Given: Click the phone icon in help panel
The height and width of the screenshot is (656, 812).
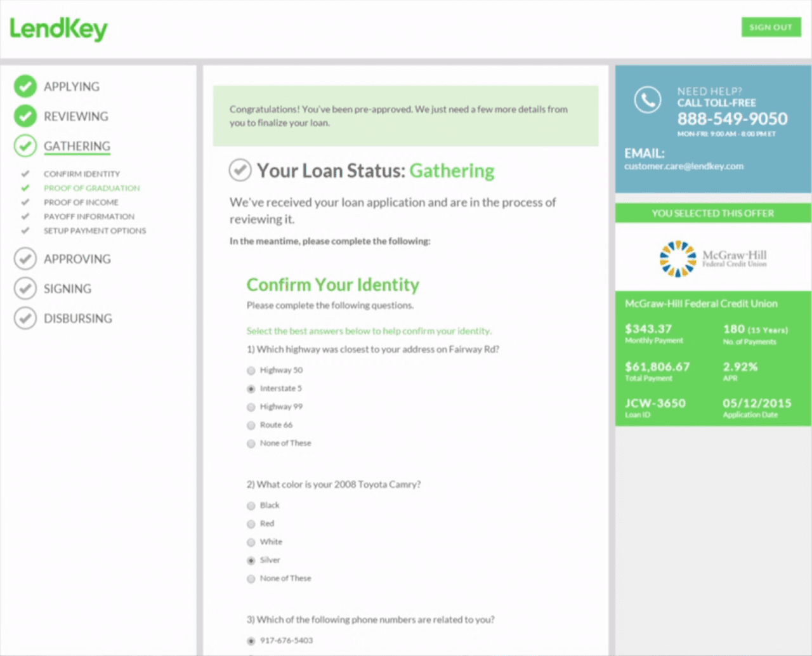Looking at the screenshot, I should click(648, 100).
